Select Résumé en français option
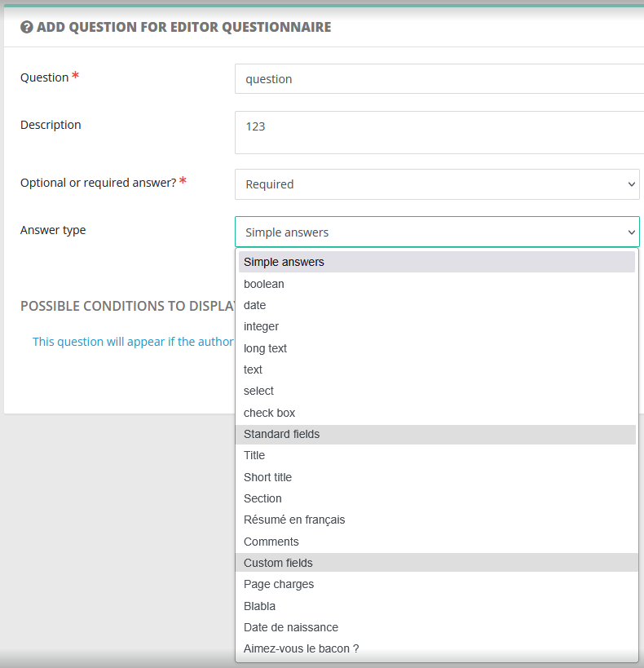 (294, 520)
